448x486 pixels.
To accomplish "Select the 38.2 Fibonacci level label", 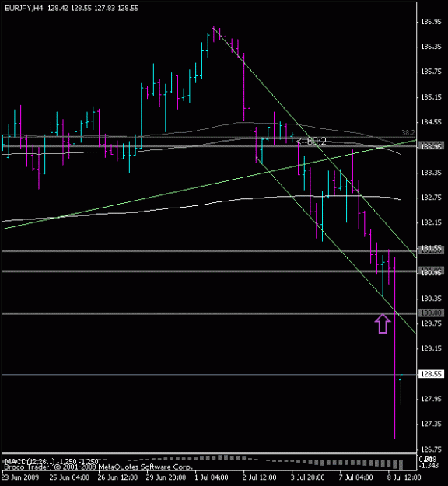I will pos(408,133).
